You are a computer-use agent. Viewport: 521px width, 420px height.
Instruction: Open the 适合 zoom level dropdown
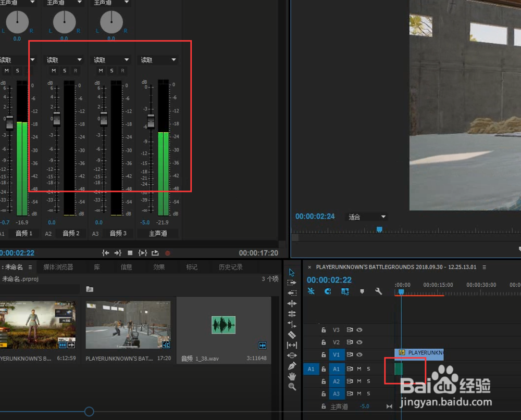click(x=367, y=217)
